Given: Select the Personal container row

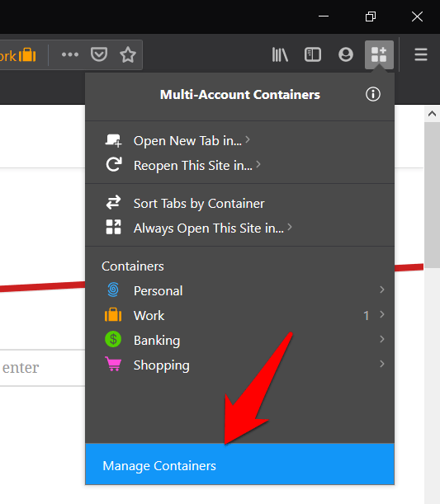Looking at the screenshot, I should click(240, 290).
